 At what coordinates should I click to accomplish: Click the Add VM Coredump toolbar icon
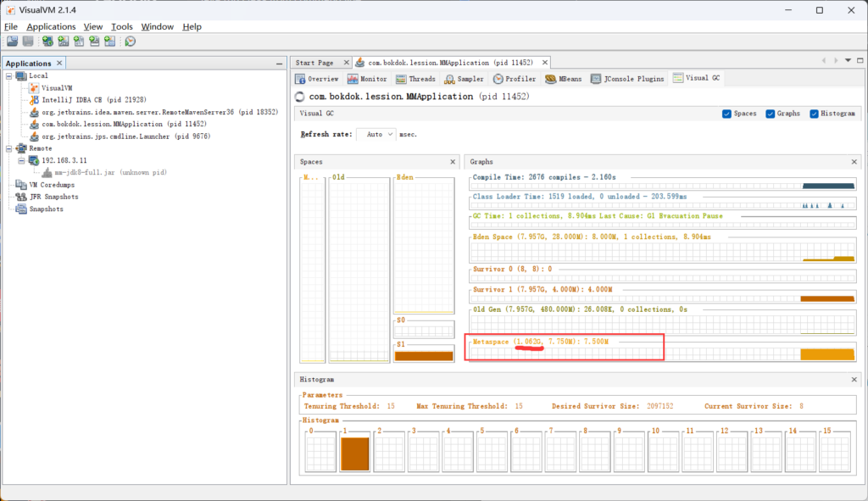79,41
